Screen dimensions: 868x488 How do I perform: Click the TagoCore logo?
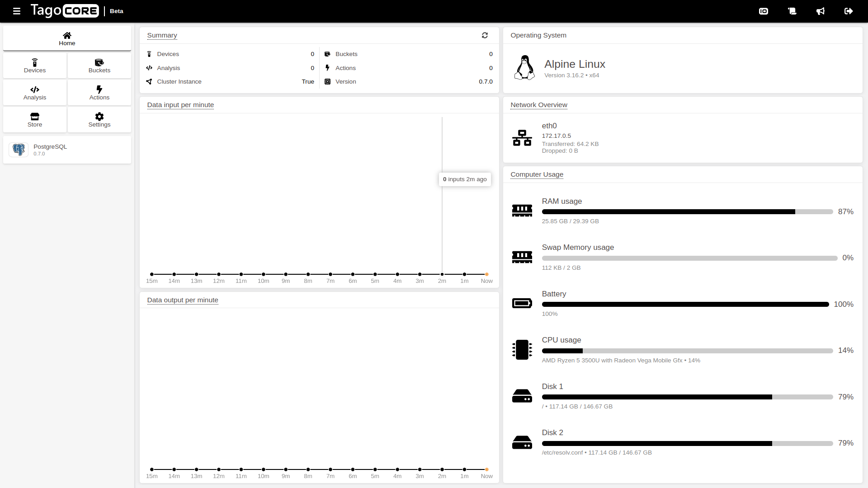coord(65,11)
